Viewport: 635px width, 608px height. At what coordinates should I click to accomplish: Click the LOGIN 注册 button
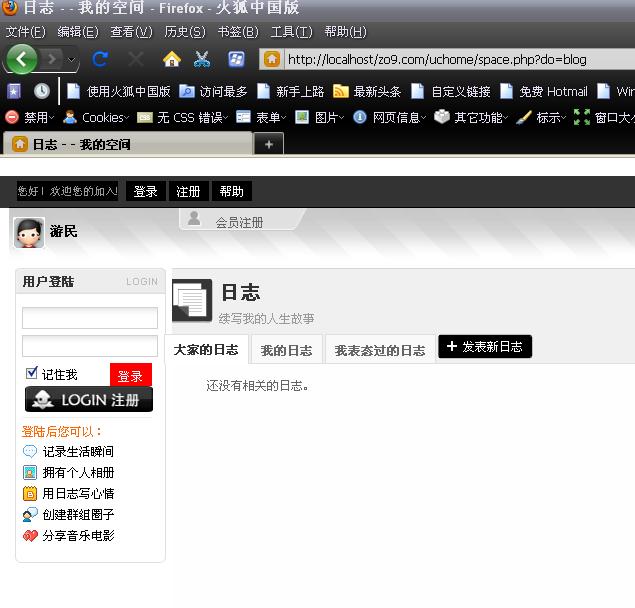click(89, 399)
